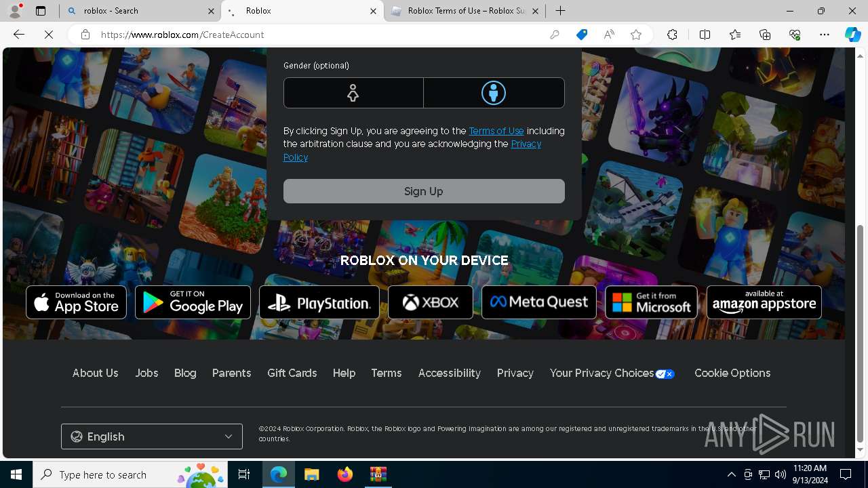The image size is (868, 488).
Task: Open the shopping tag icon
Action: (582, 35)
